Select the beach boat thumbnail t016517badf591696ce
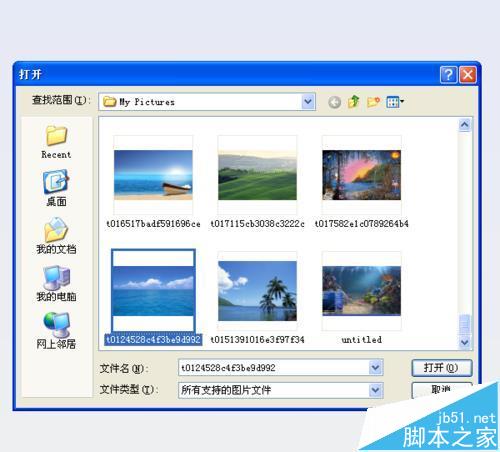This screenshot has width=500, height=452. 153,175
